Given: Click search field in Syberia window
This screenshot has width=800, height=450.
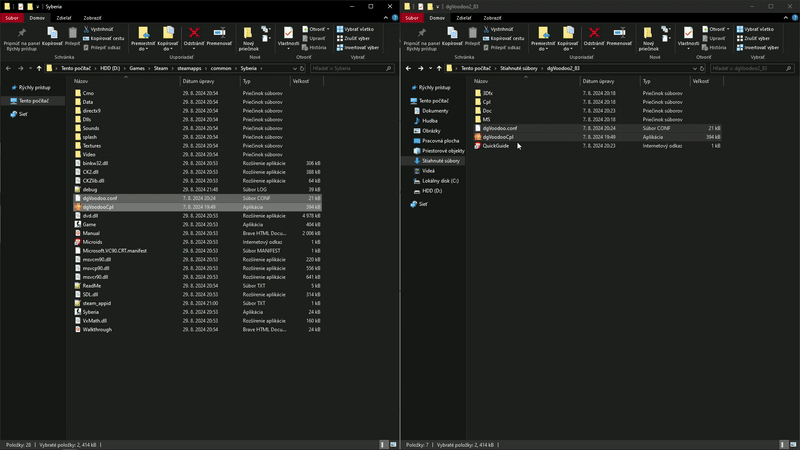Looking at the screenshot, I should point(352,68).
